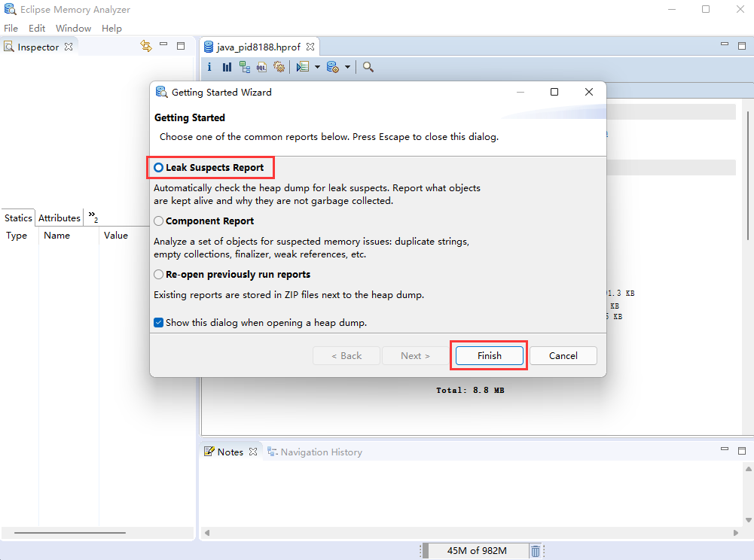Select the Component Report radio button

point(159,221)
